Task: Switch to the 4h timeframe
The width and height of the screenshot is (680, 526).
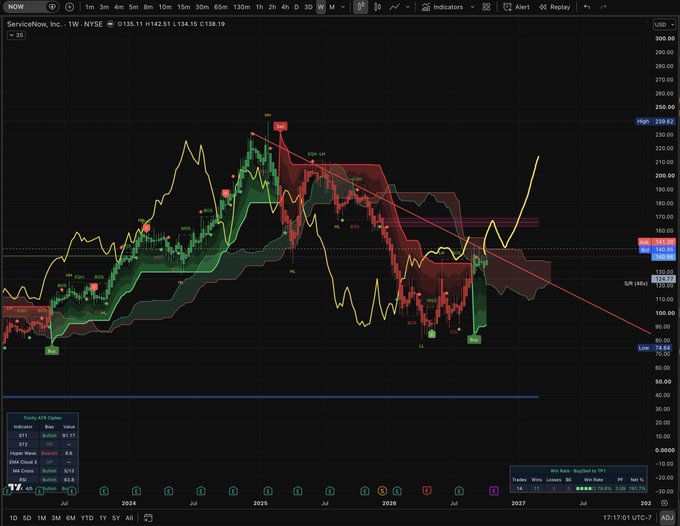Action: [x=285, y=7]
